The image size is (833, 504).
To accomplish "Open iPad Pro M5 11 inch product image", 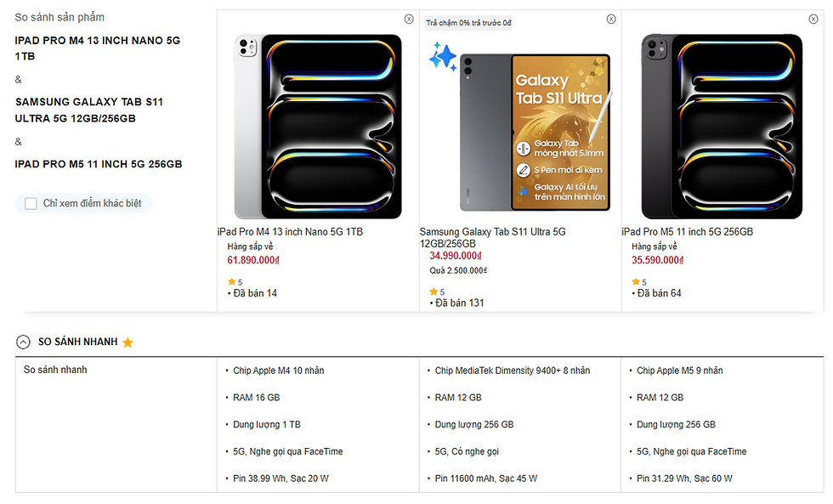I will pos(722,126).
